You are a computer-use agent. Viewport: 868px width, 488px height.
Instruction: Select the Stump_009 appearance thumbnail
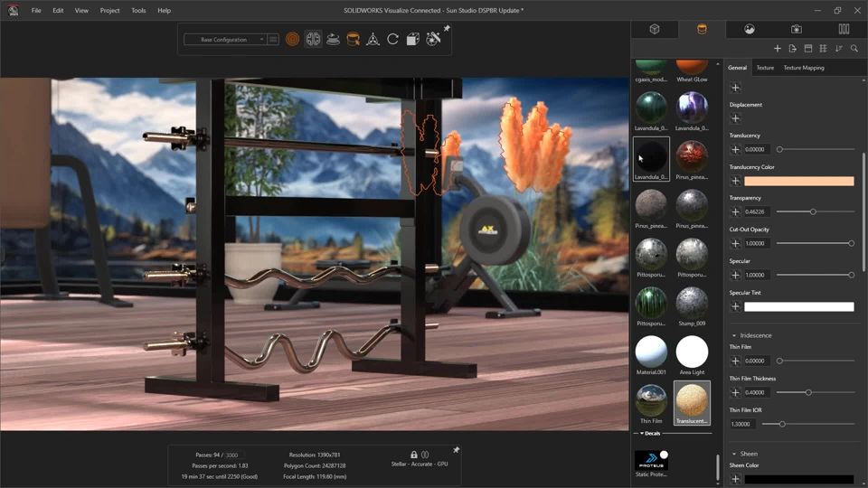click(x=692, y=306)
